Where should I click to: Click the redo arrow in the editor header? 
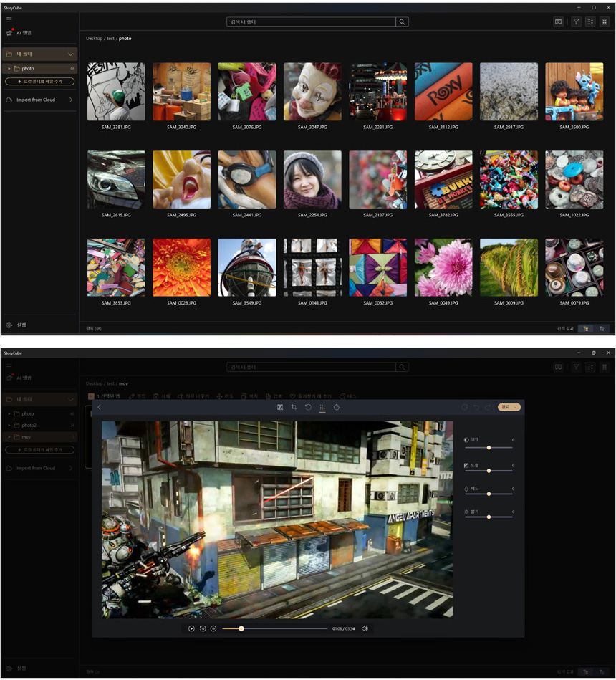point(488,407)
